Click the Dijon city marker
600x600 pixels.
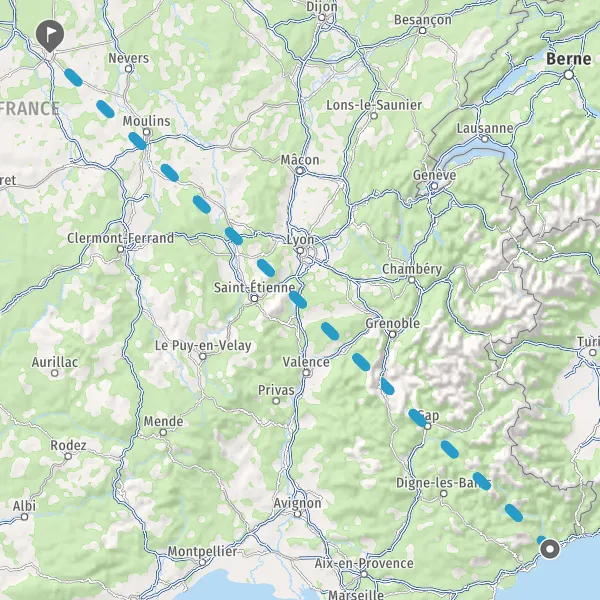pyautogui.click(x=322, y=18)
